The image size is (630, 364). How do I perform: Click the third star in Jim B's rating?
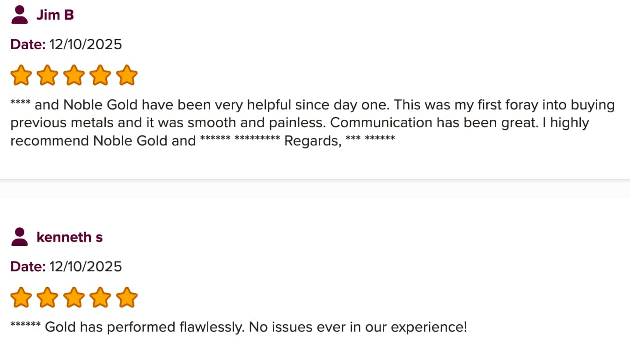pyautogui.click(x=74, y=76)
